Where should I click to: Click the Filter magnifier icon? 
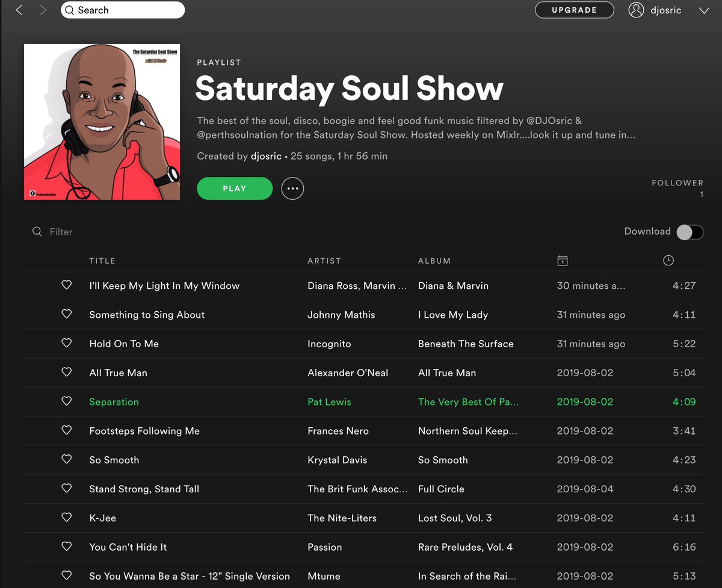tap(37, 232)
